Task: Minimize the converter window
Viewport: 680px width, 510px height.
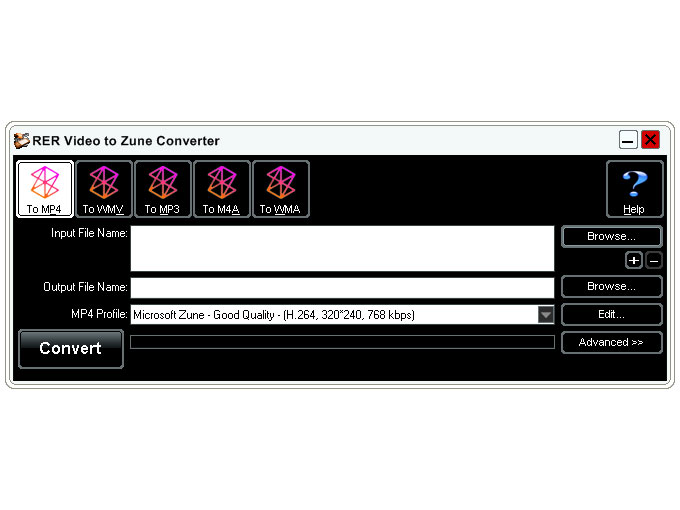Action: [628, 140]
